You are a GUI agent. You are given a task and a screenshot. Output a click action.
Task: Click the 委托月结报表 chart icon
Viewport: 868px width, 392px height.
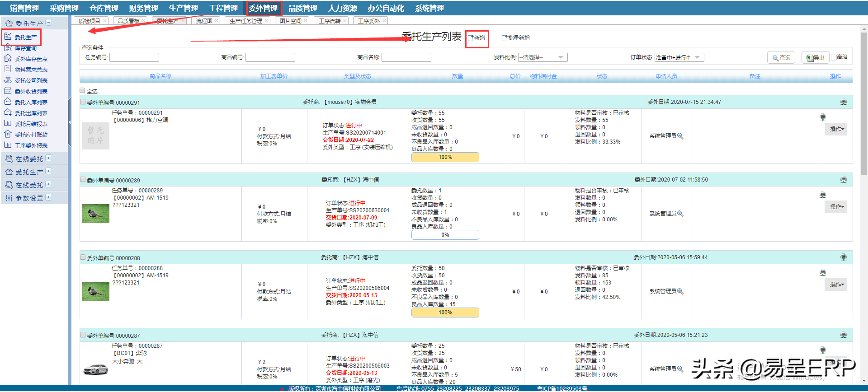[8, 124]
